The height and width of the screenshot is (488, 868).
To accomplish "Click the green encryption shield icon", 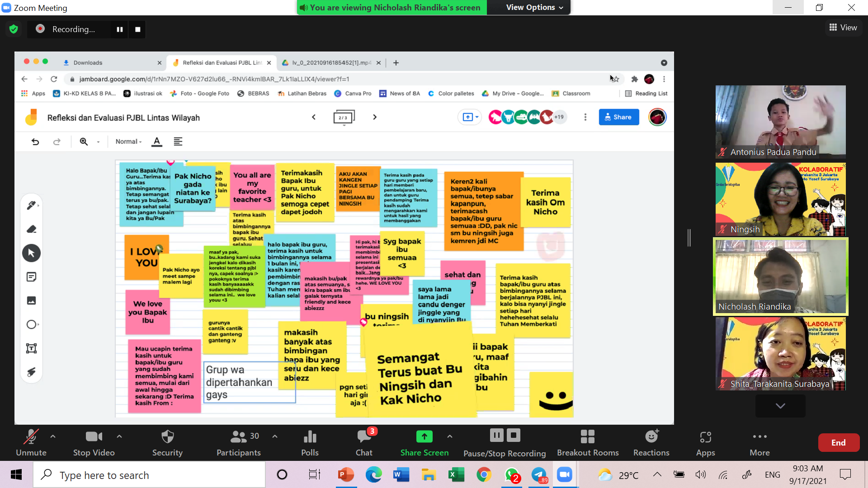I will (14, 29).
